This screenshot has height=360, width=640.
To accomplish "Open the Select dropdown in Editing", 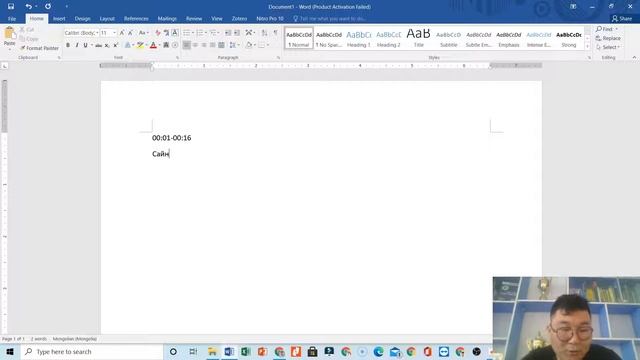I will point(608,47).
